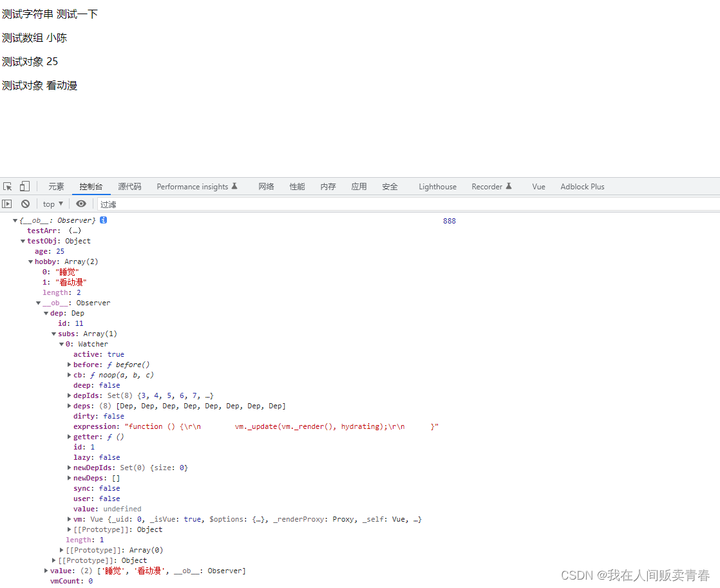Click the page text 测试对象 25
This screenshot has width=720, height=588.
30,62
